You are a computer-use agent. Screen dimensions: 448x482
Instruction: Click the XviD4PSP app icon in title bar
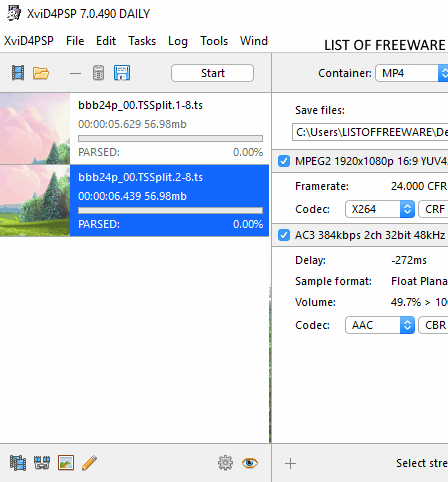click(14, 13)
